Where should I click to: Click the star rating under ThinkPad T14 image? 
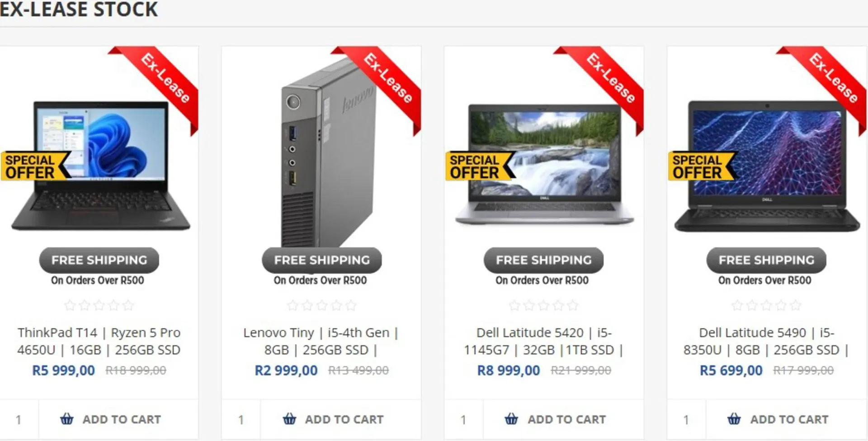(x=99, y=306)
